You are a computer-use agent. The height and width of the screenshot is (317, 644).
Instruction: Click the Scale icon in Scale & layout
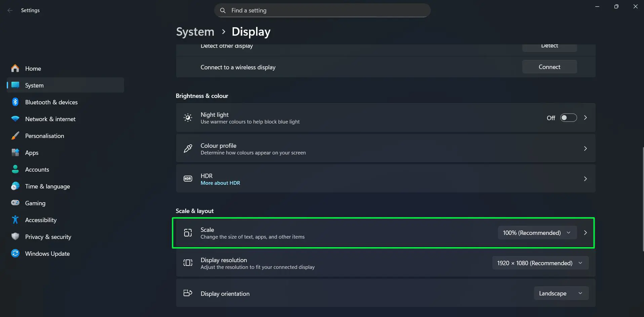pyautogui.click(x=188, y=233)
